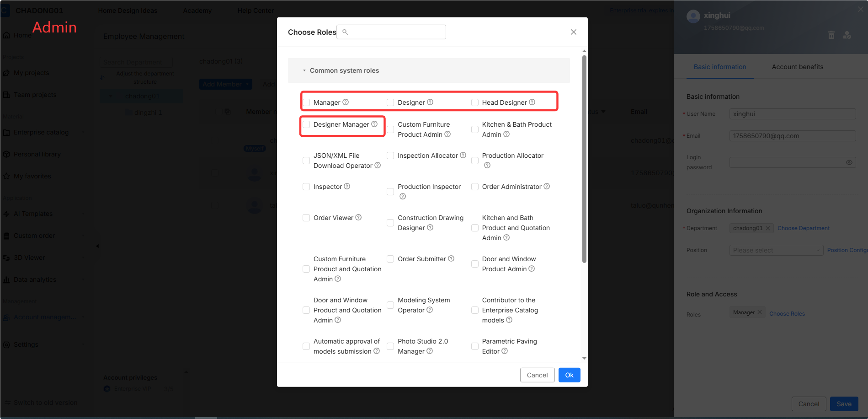The height and width of the screenshot is (419, 868).
Task: Check the Manager role checkbox
Action: [306, 102]
